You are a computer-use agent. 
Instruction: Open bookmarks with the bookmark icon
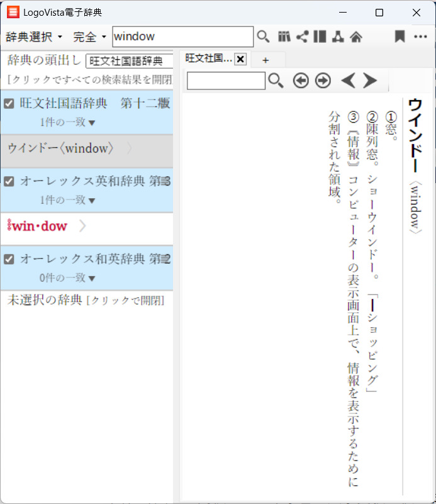(x=400, y=36)
